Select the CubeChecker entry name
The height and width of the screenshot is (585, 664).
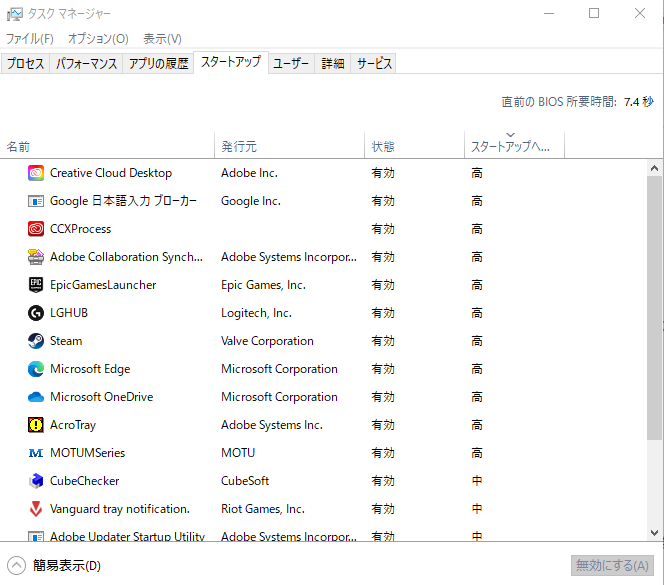[85, 481]
